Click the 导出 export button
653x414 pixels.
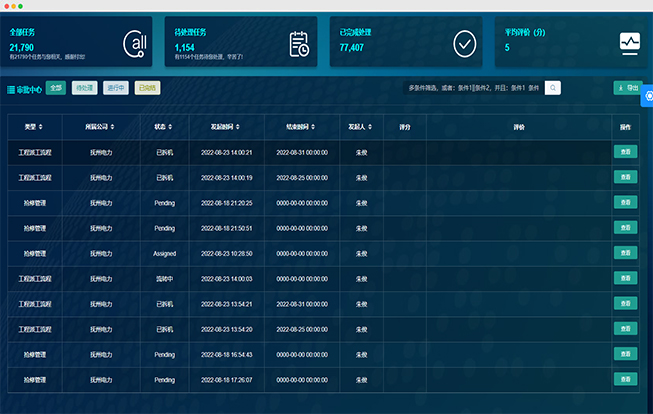coord(627,88)
